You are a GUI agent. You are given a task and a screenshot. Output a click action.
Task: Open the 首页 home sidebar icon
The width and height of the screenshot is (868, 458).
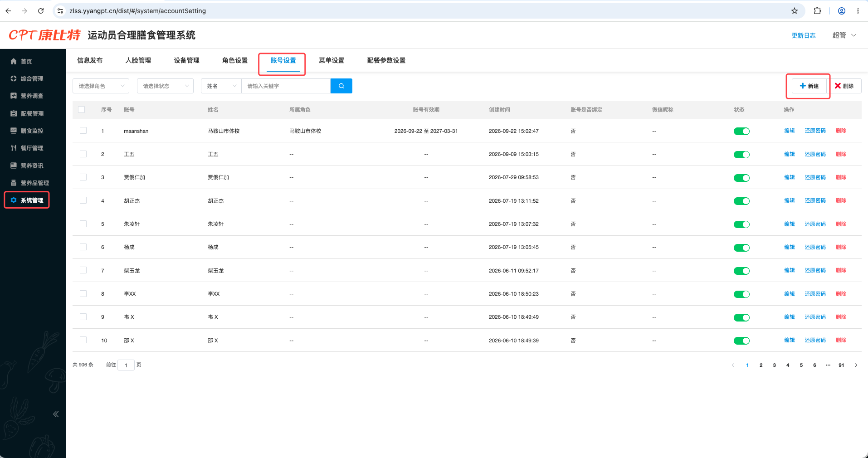pyautogui.click(x=14, y=61)
